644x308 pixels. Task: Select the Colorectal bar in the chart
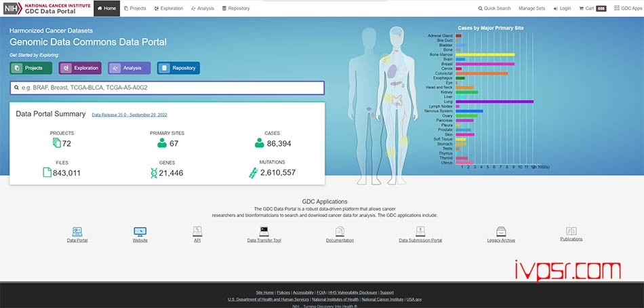pos(482,73)
